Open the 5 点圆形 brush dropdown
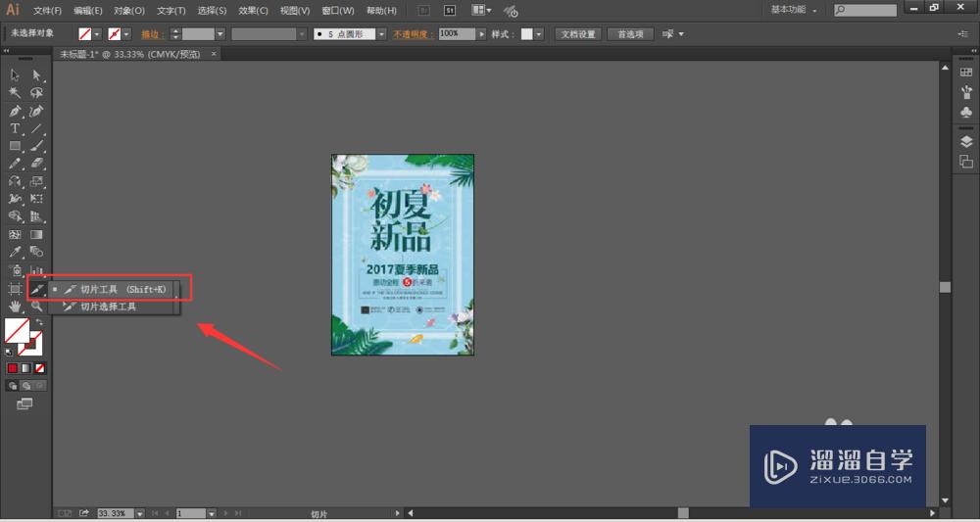This screenshot has width=980, height=522. click(381, 34)
